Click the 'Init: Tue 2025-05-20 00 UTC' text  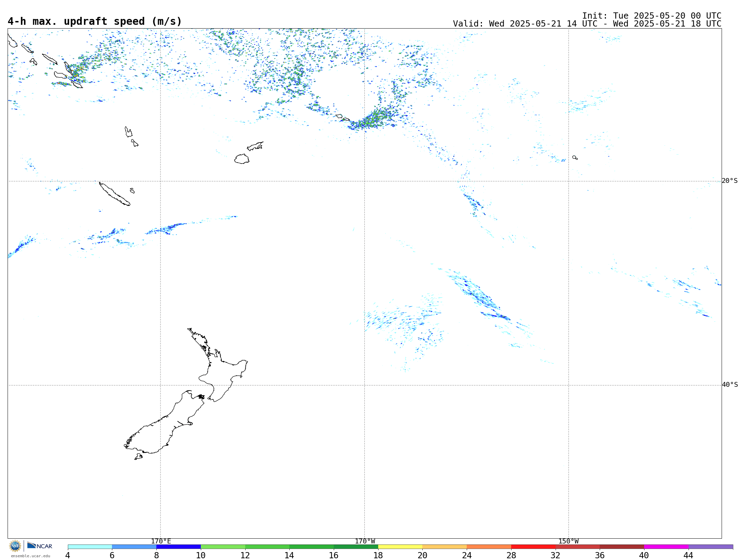coord(652,16)
